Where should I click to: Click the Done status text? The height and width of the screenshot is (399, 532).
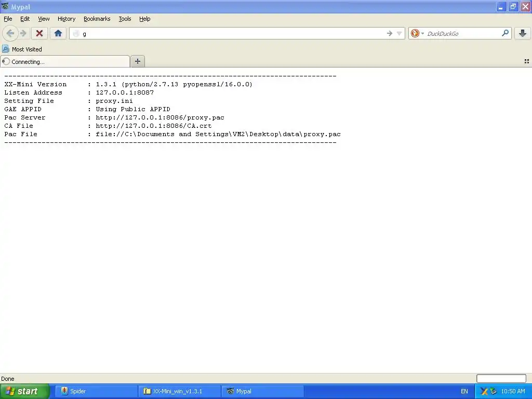click(8, 379)
